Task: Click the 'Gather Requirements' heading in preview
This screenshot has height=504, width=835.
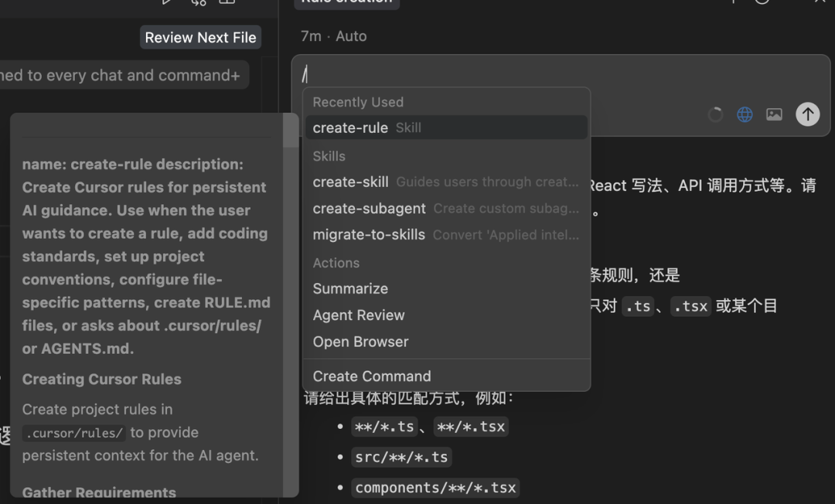Action: 99,492
